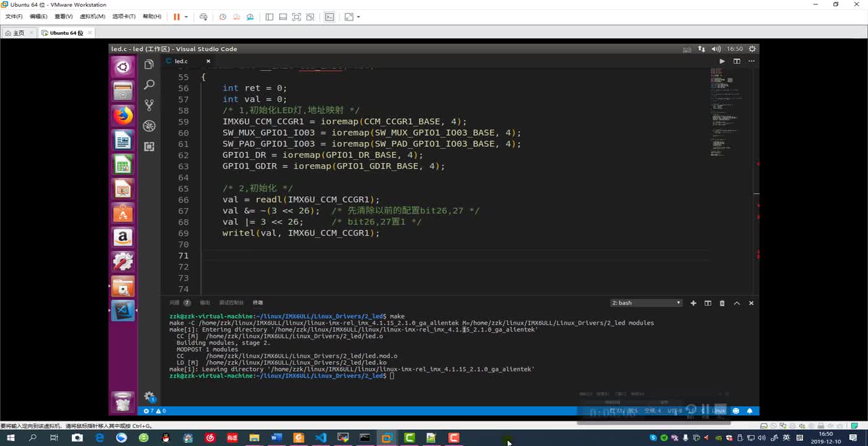
Task: Open the feedback smiley in status bar
Action: (x=736, y=411)
